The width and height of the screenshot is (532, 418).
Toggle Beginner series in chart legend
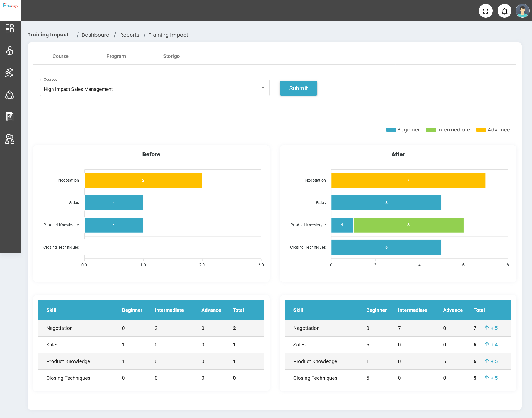pos(403,130)
